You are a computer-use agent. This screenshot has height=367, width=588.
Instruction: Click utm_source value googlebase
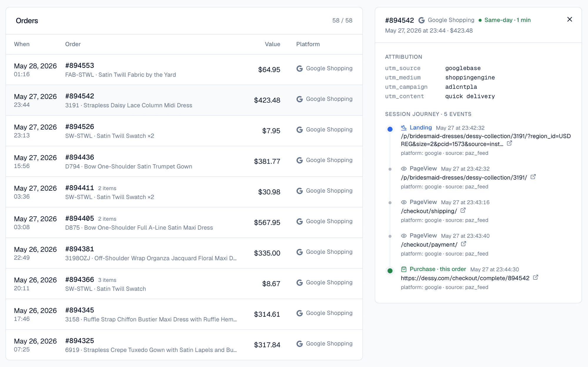coord(463,68)
